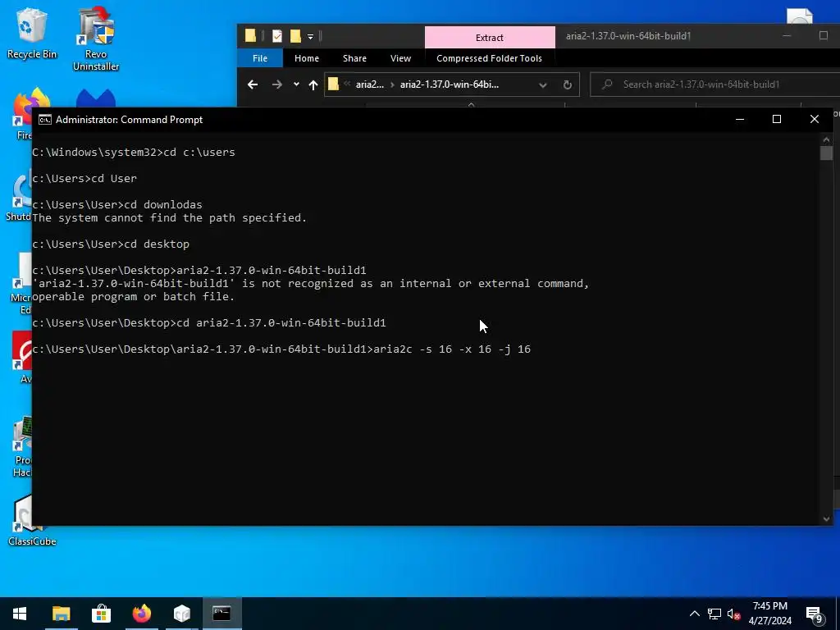Viewport: 840px width, 630px height.
Task: Show hidden system tray icons
Action: point(694,614)
